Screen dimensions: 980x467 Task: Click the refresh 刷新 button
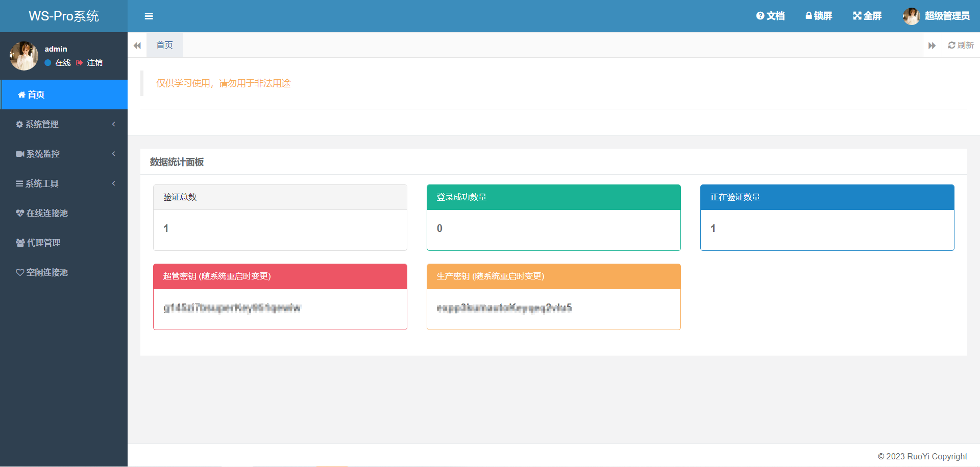[961, 45]
